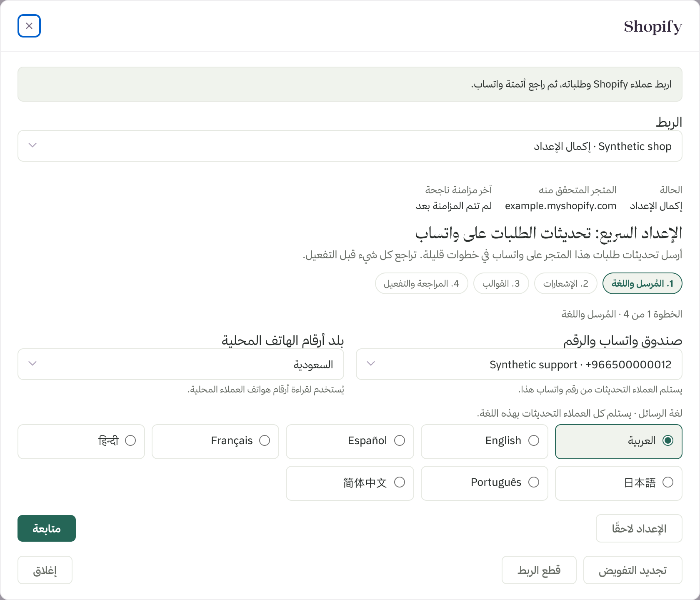The height and width of the screenshot is (600, 700).
Task: Click the example.myshopify.com store domain text
Action: coord(560,206)
